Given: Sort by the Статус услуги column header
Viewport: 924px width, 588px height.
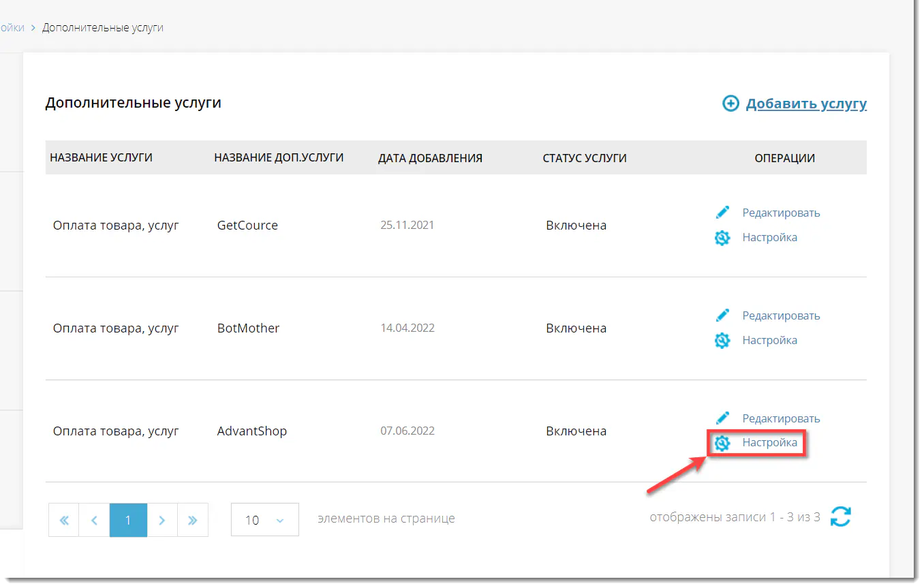Looking at the screenshot, I should pyautogui.click(x=584, y=158).
